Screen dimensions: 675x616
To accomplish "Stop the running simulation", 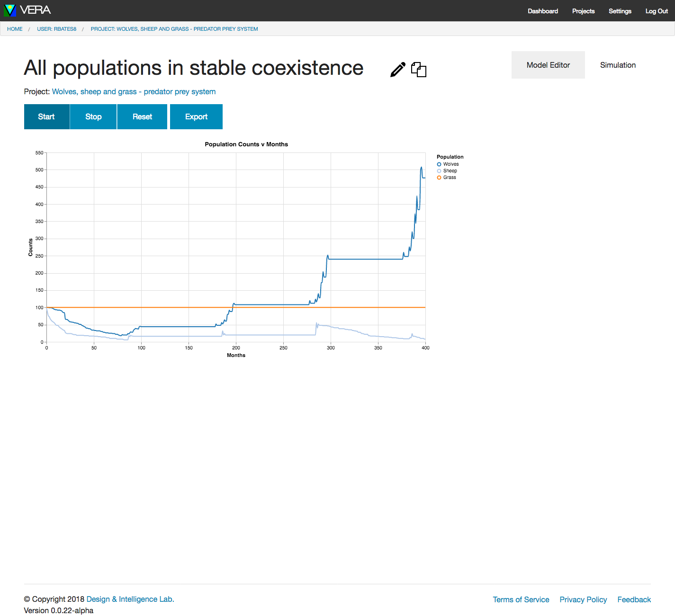I will 93,116.
